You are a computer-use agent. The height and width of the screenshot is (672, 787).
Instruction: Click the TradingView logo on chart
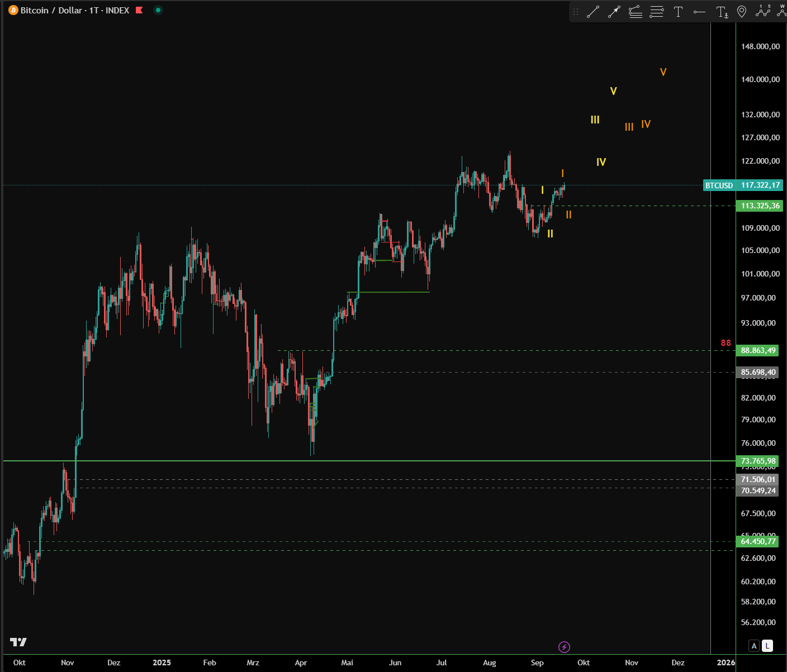coord(18,642)
